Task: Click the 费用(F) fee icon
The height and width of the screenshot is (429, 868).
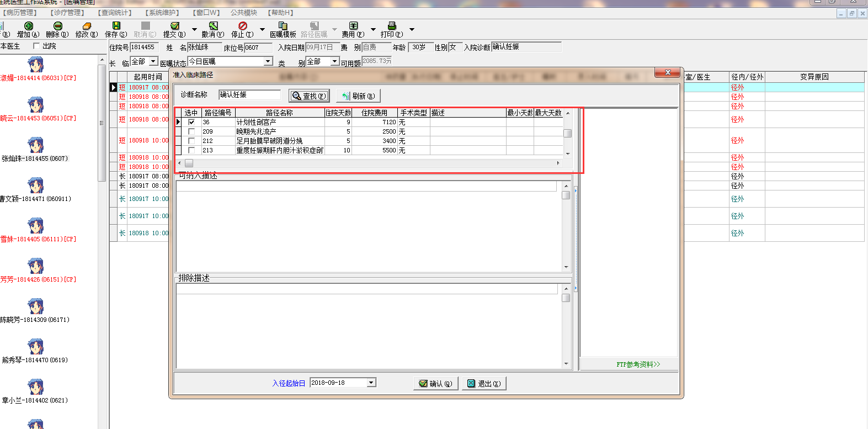Action: (353, 25)
